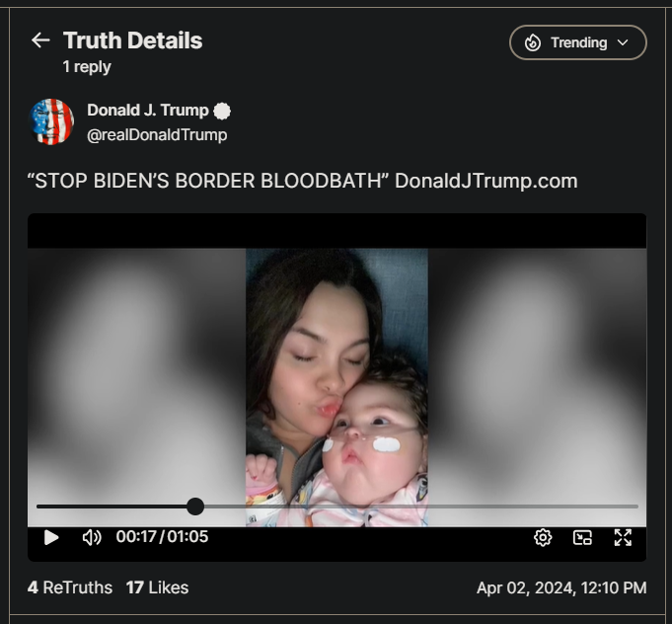The height and width of the screenshot is (624, 672).
Task: Open the DonaldJTrump.com link in post
Action: (x=486, y=181)
